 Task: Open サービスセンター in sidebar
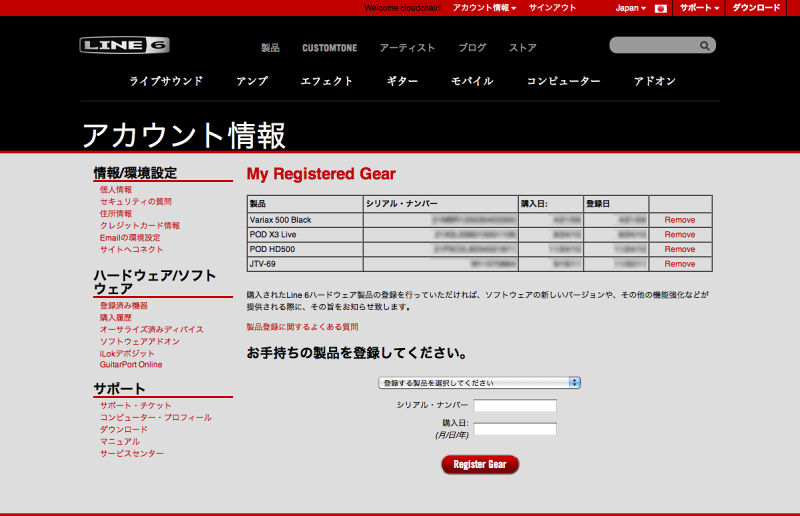132,453
